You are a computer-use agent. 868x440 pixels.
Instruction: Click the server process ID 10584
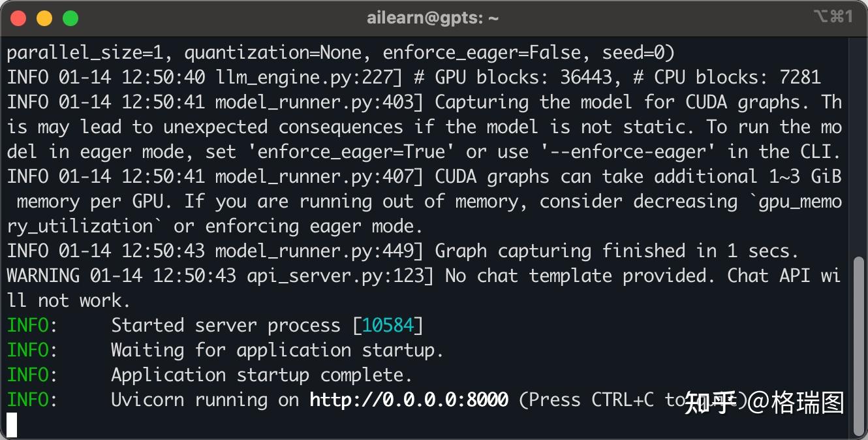pos(388,325)
